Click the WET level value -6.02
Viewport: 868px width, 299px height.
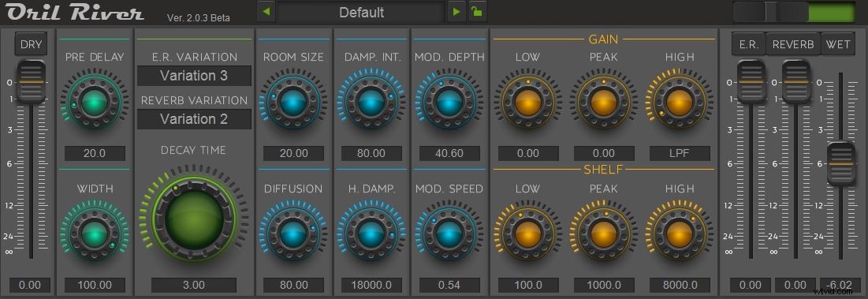(840, 285)
